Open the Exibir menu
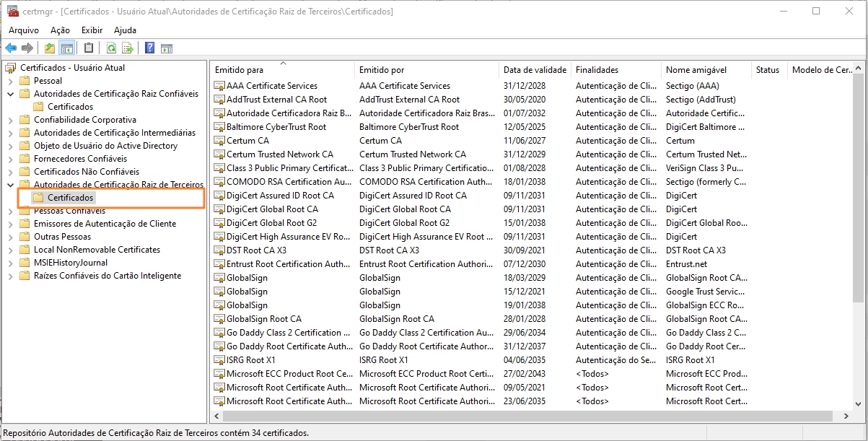868x441 pixels. click(x=92, y=30)
